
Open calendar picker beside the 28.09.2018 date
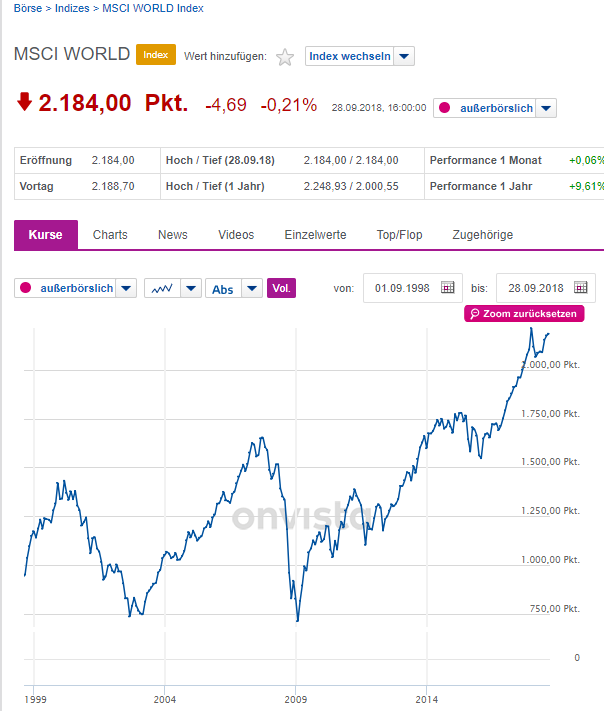tap(580, 287)
